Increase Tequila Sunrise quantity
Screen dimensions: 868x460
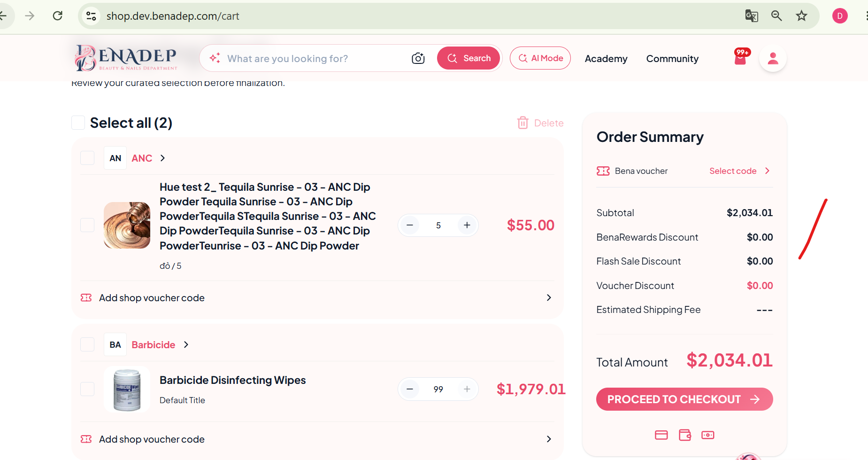point(467,225)
